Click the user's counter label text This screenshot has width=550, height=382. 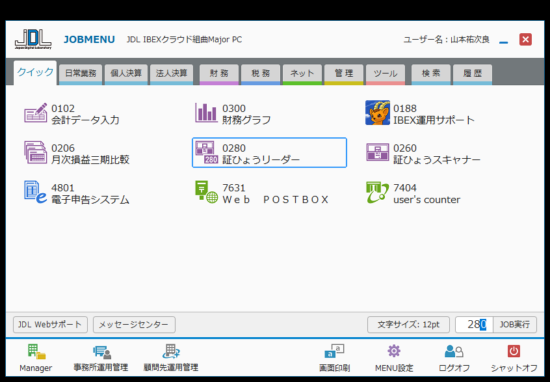click(x=427, y=200)
